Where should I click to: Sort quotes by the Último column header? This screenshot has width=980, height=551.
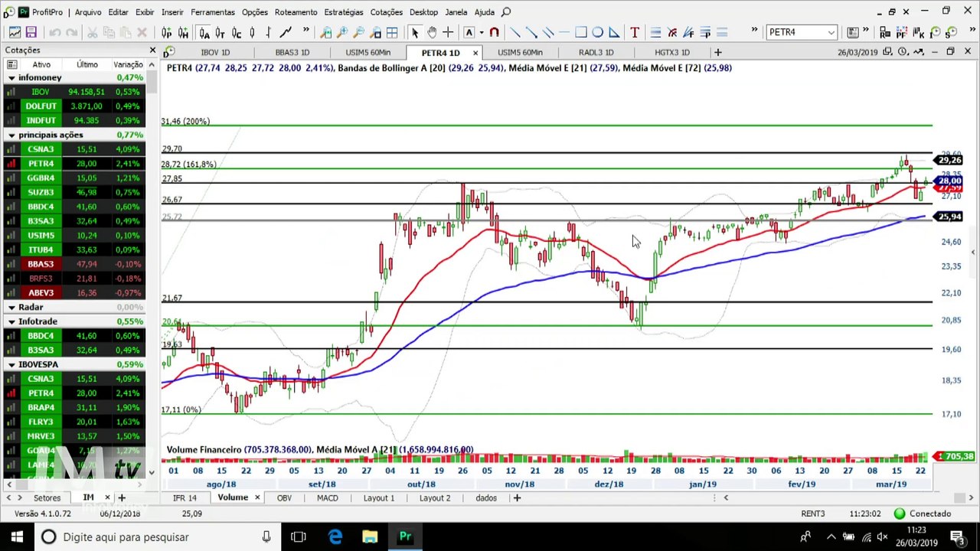pos(87,64)
